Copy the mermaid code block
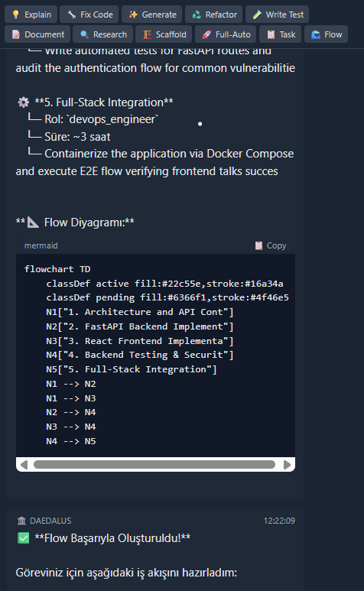Screen dimensions: 364x591 (271, 245)
